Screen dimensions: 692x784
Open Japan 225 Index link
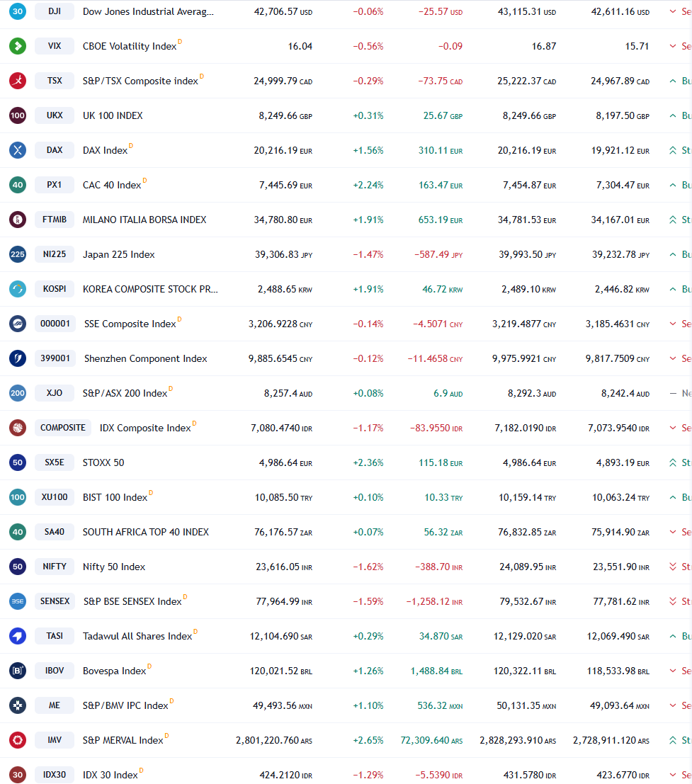[x=118, y=254]
